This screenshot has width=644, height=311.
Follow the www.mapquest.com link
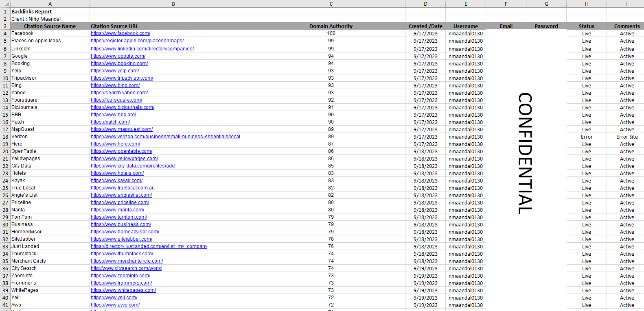(122, 129)
